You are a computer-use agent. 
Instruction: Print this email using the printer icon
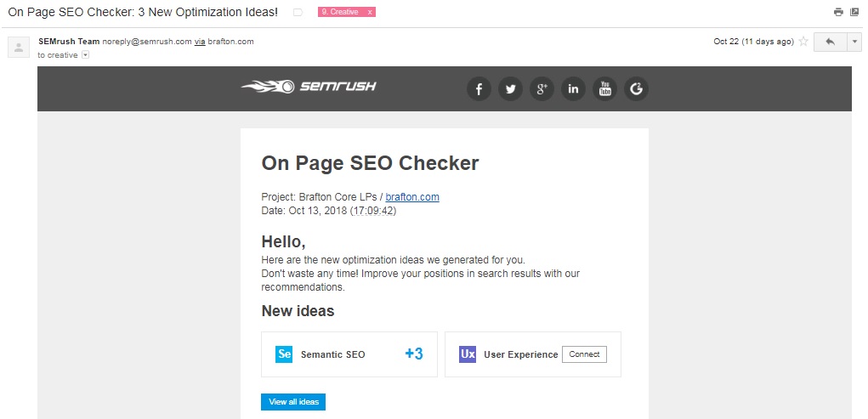[838, 12]
